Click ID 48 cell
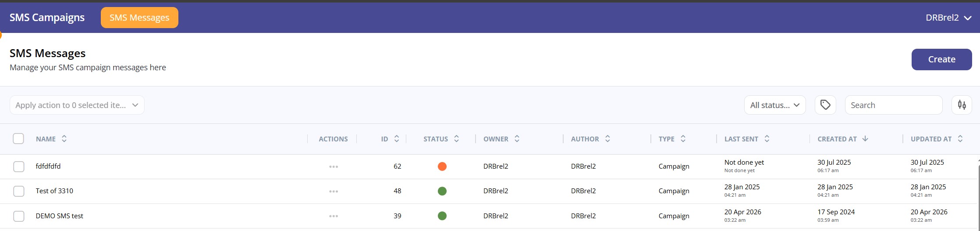Viewport: 980px width, 231px height. pyautogui.click(x=398, y=191)
